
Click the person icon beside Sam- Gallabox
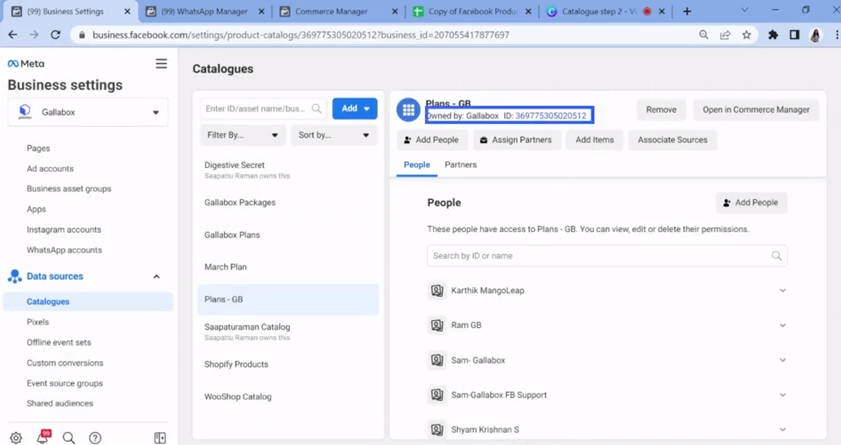pos(437,360)
